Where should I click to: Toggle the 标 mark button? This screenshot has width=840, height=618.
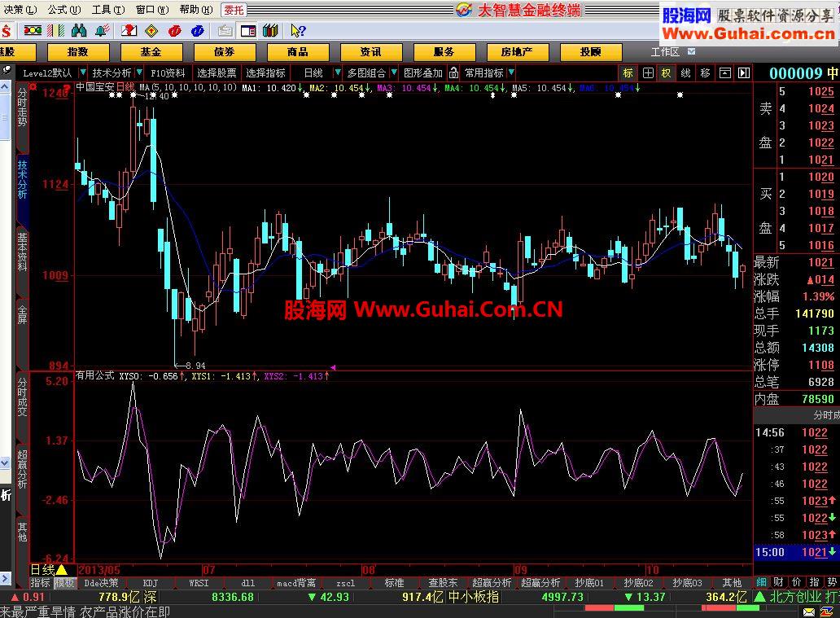click(x=628, y=73)
